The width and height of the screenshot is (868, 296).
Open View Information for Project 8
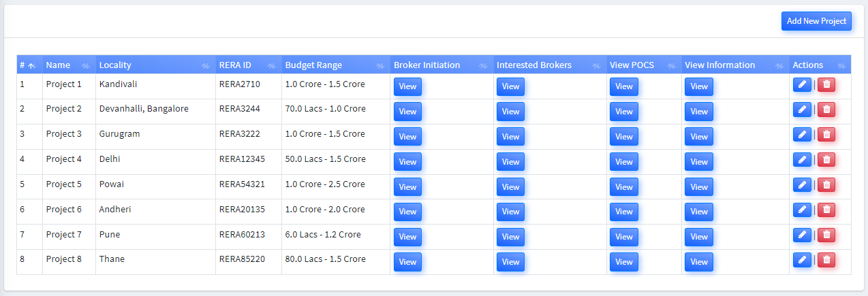698,262
